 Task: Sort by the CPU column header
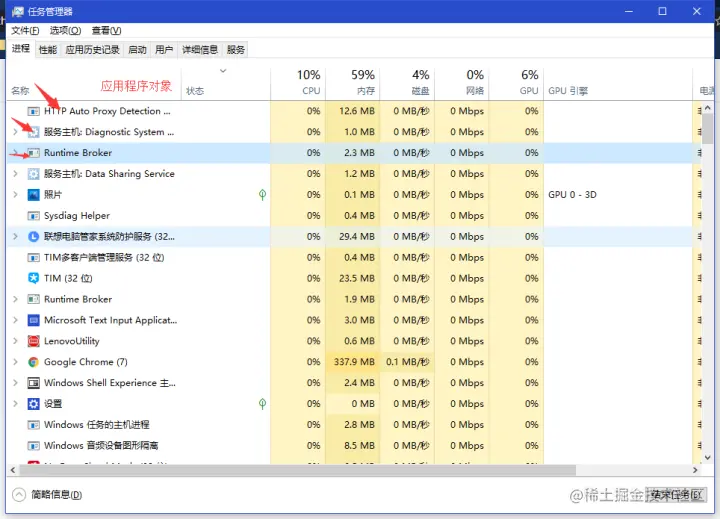[298, 83]
